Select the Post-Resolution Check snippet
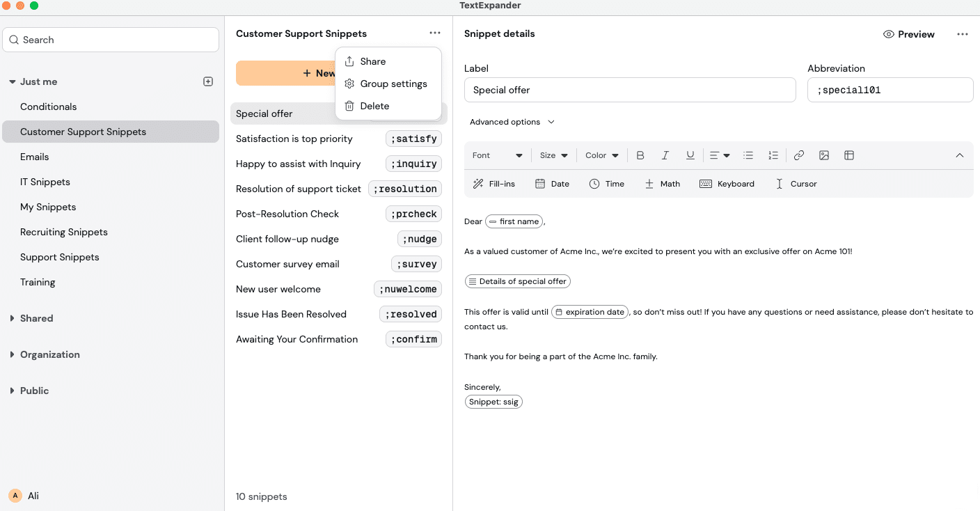 point(339,214)
